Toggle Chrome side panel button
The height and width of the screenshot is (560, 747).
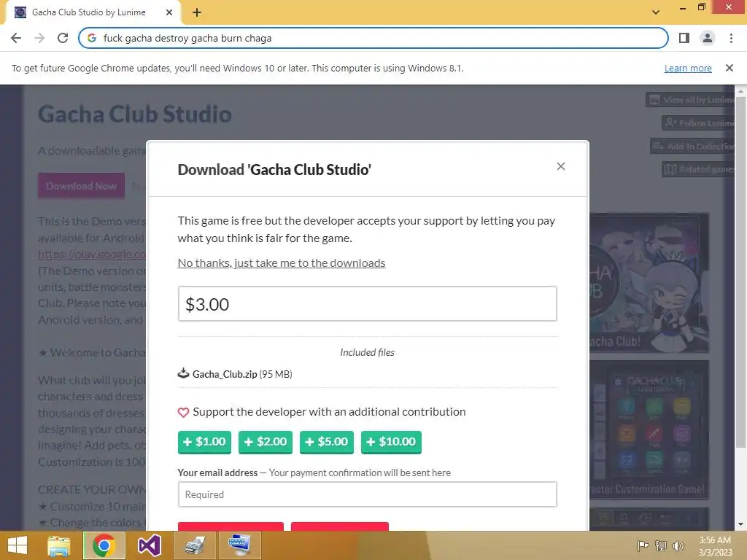click(x=684, y=38)
